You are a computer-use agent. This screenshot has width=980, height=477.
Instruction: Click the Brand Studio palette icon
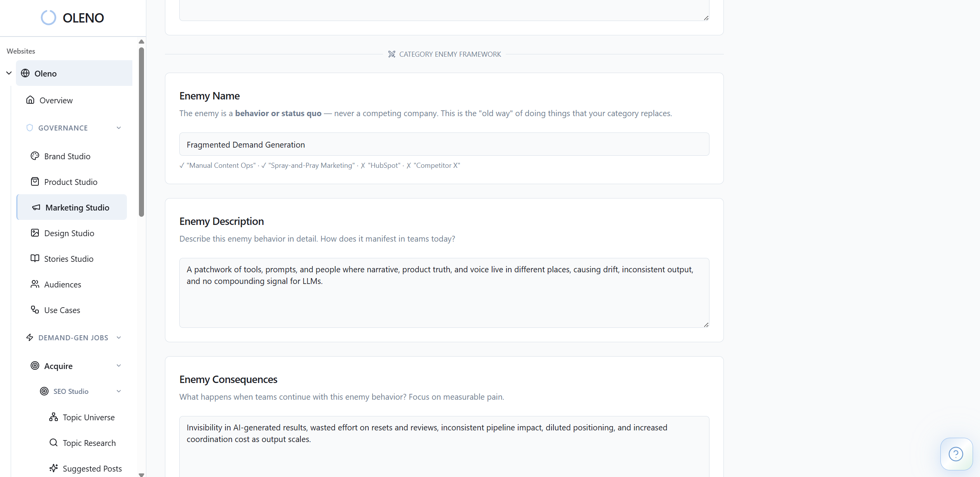(35, 156)
